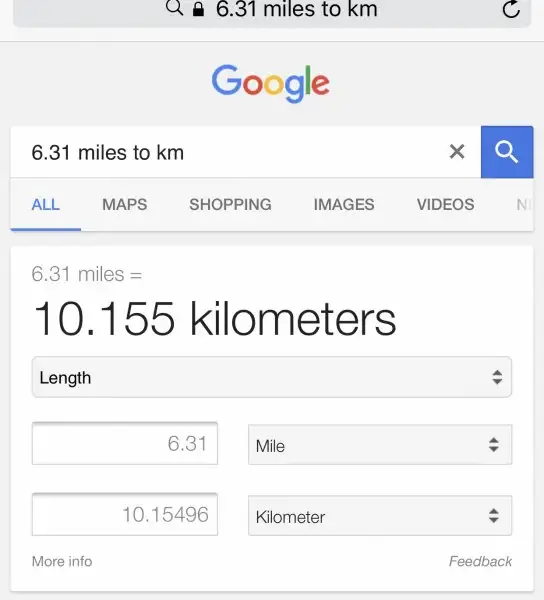Click the 6.31 miles value field

click(x=125, y=443)
